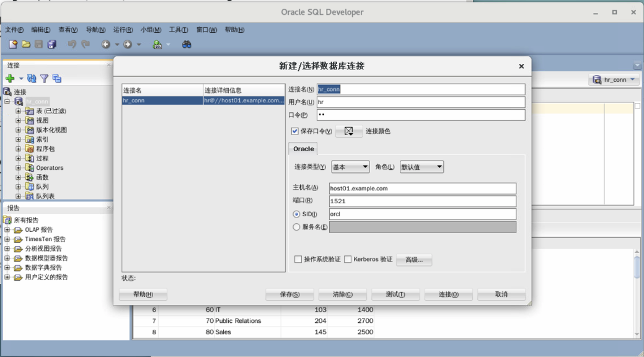Image resolution: width=644 pixels, height=357 pixels.
Task: Click the schema browser icon next to filter
Action: point(57,79)
